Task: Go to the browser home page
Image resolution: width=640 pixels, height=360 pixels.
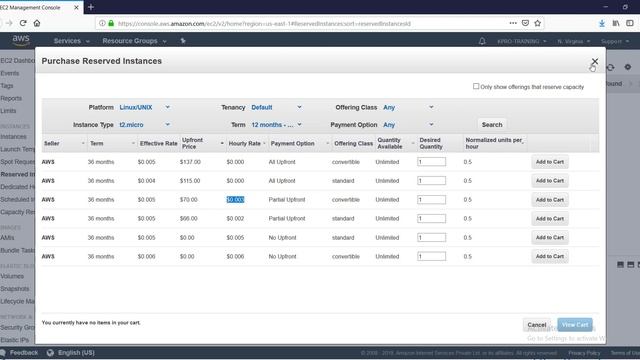Action: [x=37, y=23]
